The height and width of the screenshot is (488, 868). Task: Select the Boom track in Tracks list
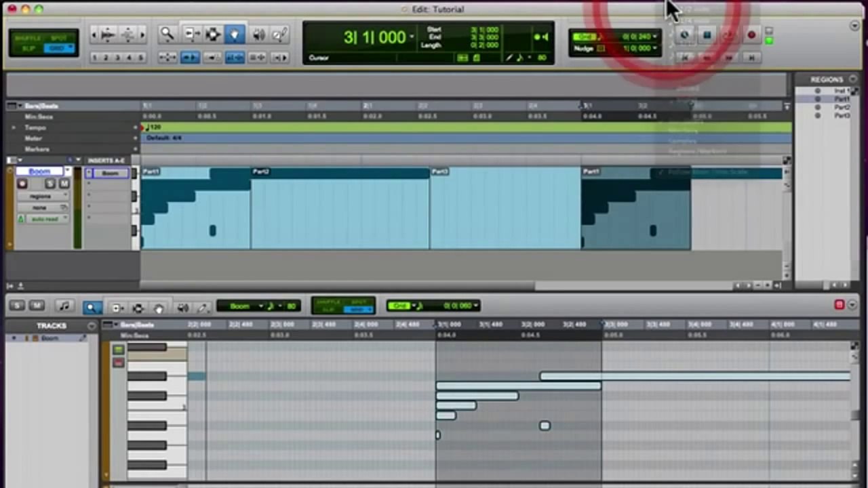tap(50, 338)
